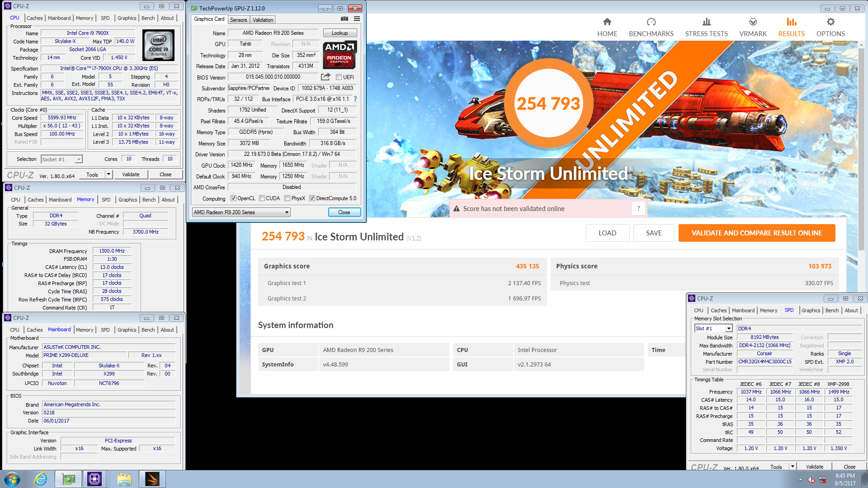The height and width of the screenshot is (488, 868).
Task: Click the Core Speed 5599.93 MHz value
Action: tap(62, 118)
